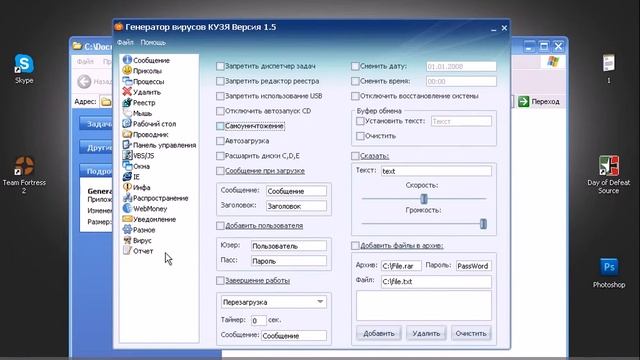
Task: Open the Помощь menu
Action: (x=153, y=42)
